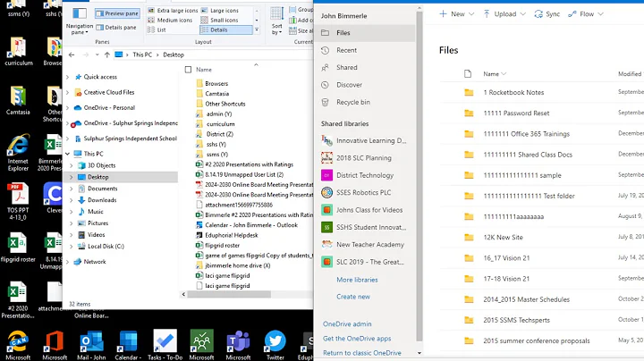Click Return to classic OneDrive link
The height and width of the screenshot is (361, 644).
362,353
